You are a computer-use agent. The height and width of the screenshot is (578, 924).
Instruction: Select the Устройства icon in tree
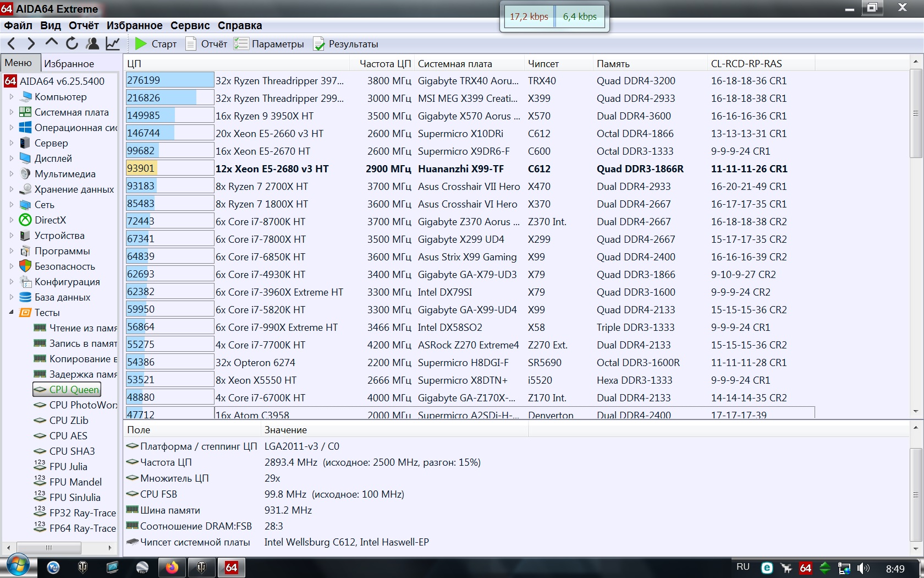coord(25,236)
